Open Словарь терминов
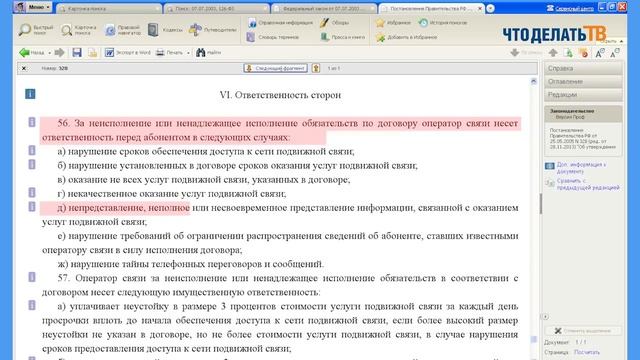Image resolution: width=640 pixels, height=360 pixels. pos(273,37)
